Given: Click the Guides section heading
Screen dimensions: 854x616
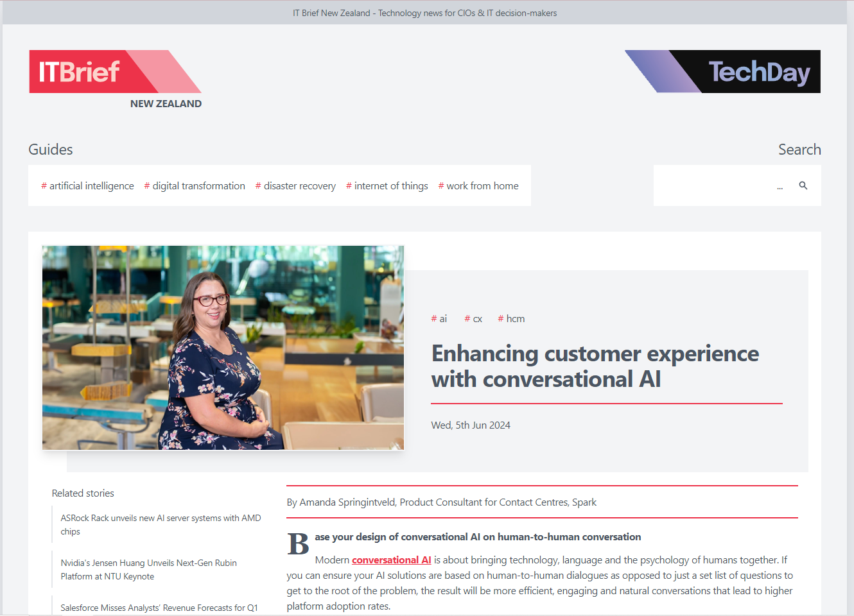Looking at the screenshot, I should pos(51,150).
